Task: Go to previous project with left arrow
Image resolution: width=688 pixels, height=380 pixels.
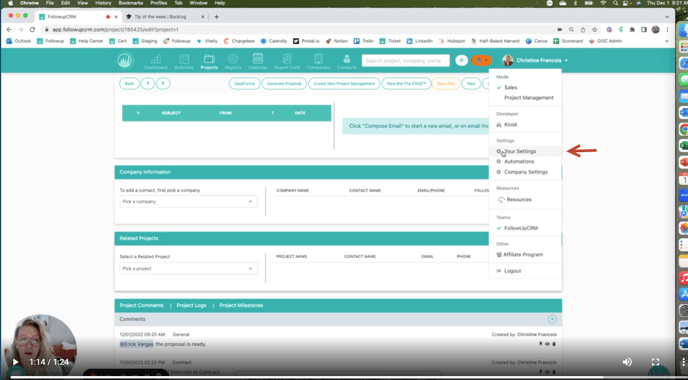Action: click(148, 83)
